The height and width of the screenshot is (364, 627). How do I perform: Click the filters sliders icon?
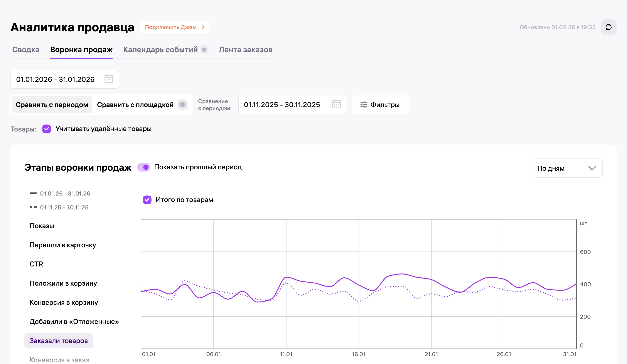364,104
